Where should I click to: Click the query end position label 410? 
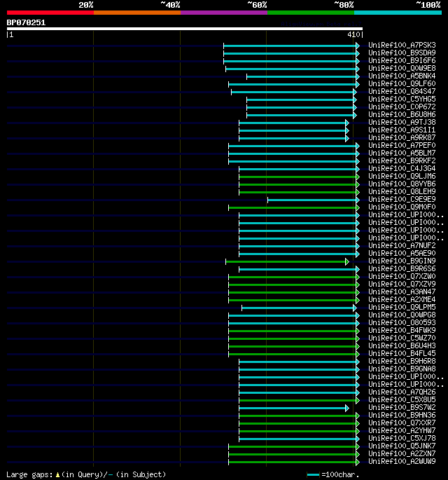click(x=353, y=34)
